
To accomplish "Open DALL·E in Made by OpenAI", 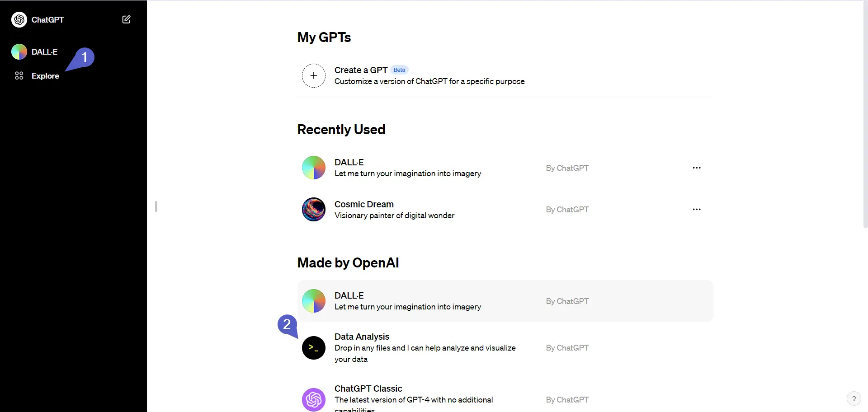I will (x=505, y=301).
